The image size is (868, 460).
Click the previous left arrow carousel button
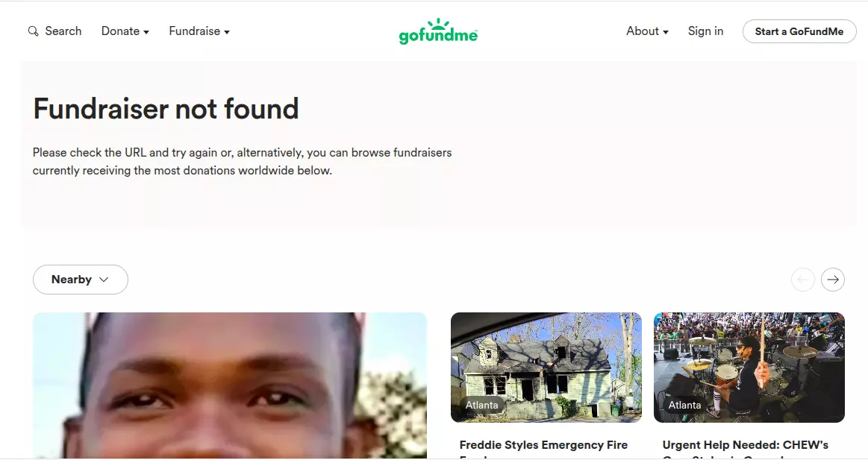coord(802,280)
